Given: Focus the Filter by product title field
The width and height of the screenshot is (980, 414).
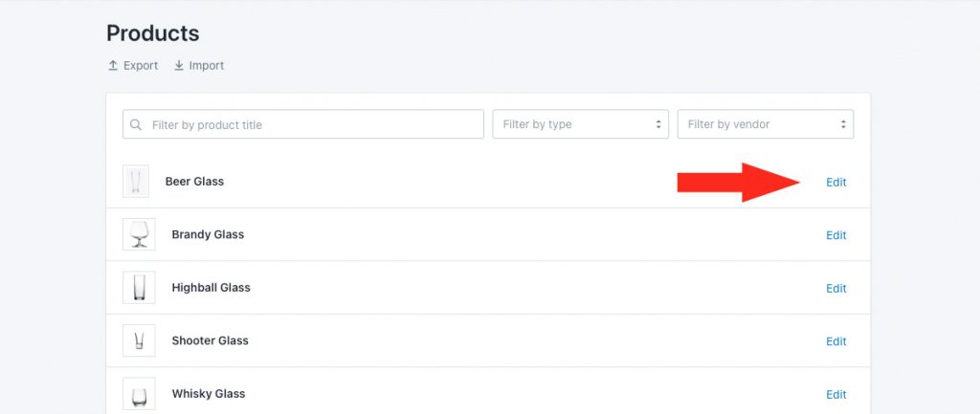Looking at the screenshot, I should (x=303, y=124).
